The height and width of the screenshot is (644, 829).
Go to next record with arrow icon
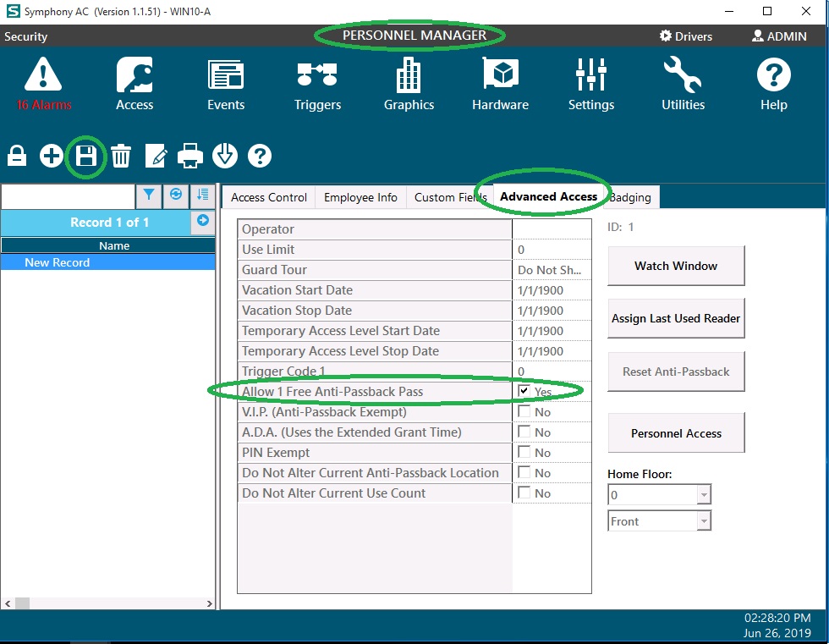click(202, 221)
